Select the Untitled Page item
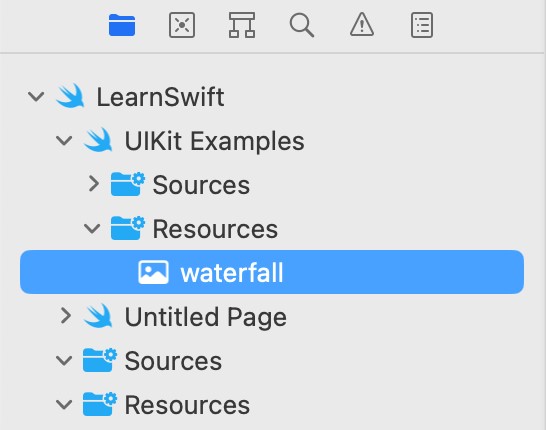546x430 pixels. coord(205,316)
